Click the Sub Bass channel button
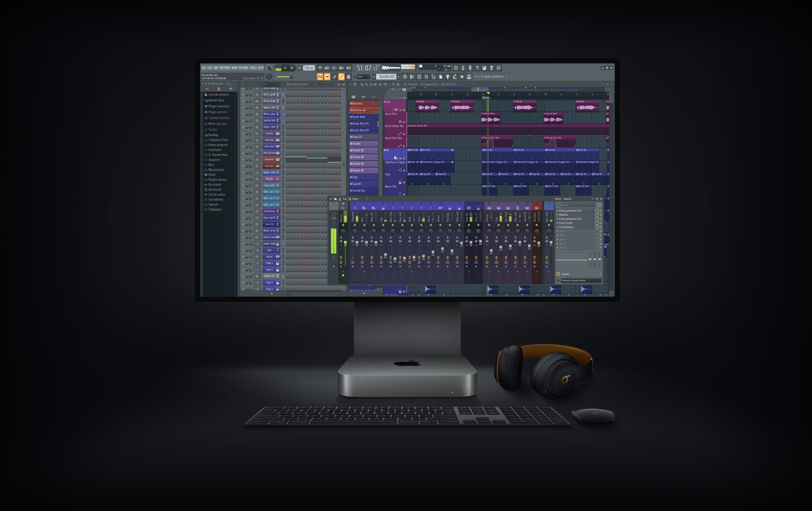This screenshot has height=511, width=812. pos(271,166)
